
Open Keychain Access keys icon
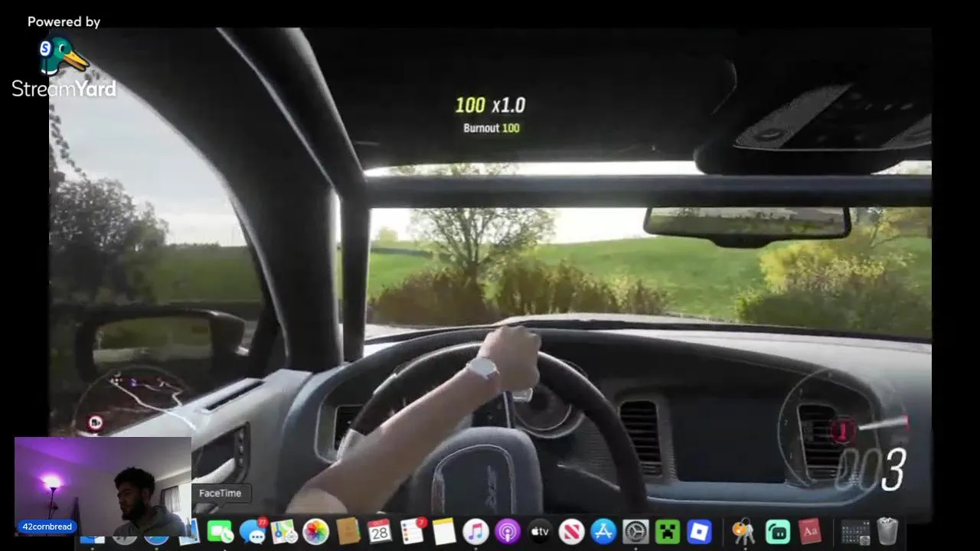743,531
